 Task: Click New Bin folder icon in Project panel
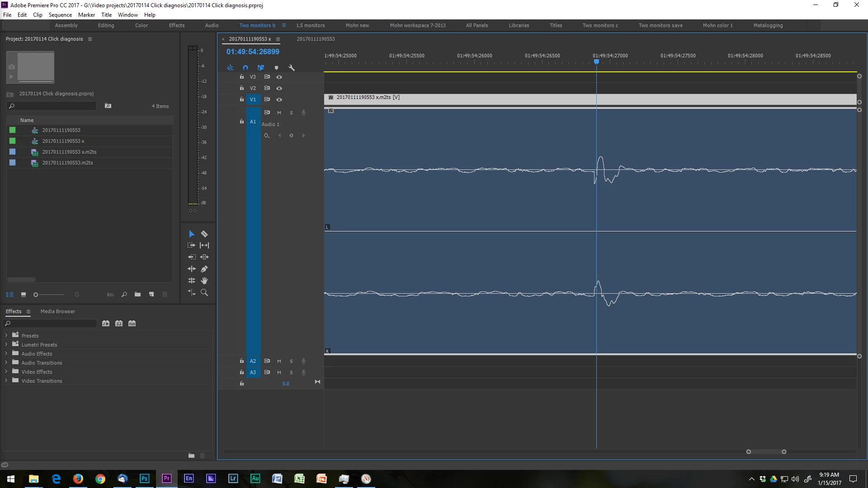coord(137,295)
